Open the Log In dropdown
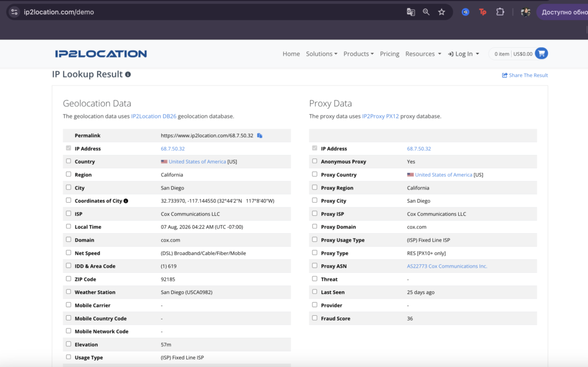 [x=463, y=53]
